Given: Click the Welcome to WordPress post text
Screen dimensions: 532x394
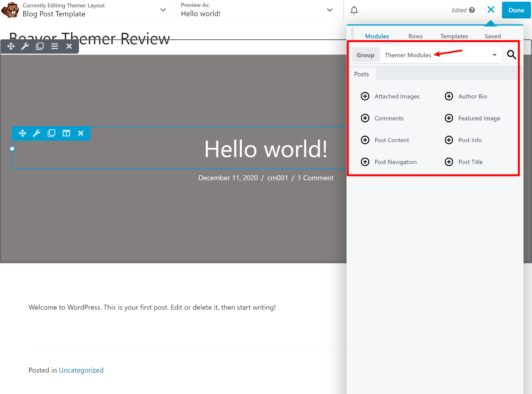Looking at the screenshot, I should [x=152, y=307].
